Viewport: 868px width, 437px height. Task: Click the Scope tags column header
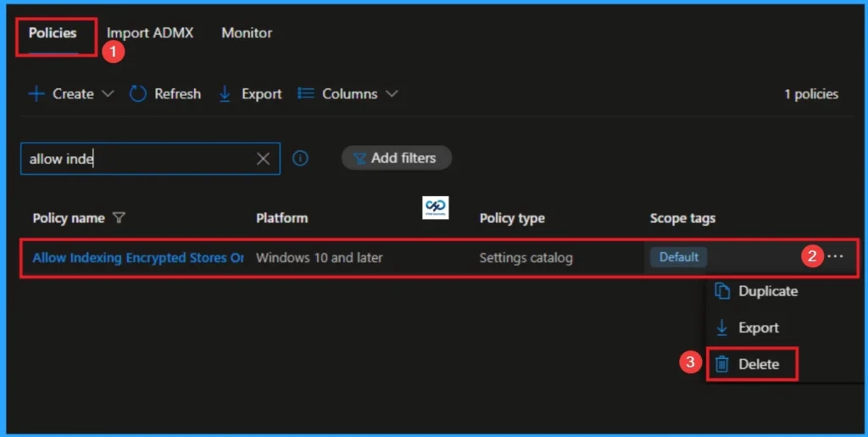[x=682, y=219]
